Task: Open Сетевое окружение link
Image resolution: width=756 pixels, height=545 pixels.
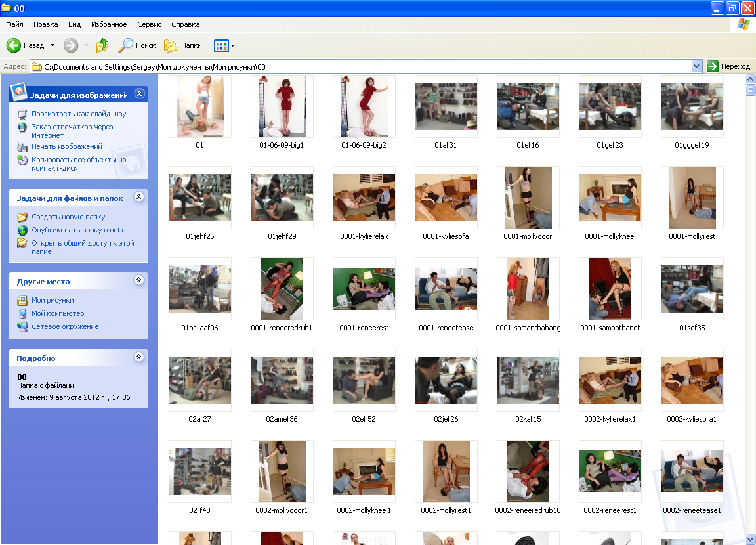Action: click(x=65, y=326)
